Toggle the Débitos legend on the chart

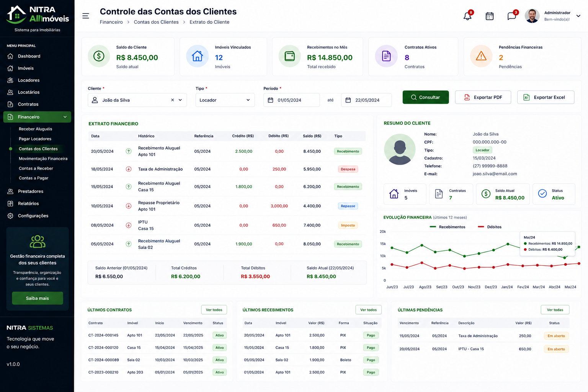[x=490, y=227]
